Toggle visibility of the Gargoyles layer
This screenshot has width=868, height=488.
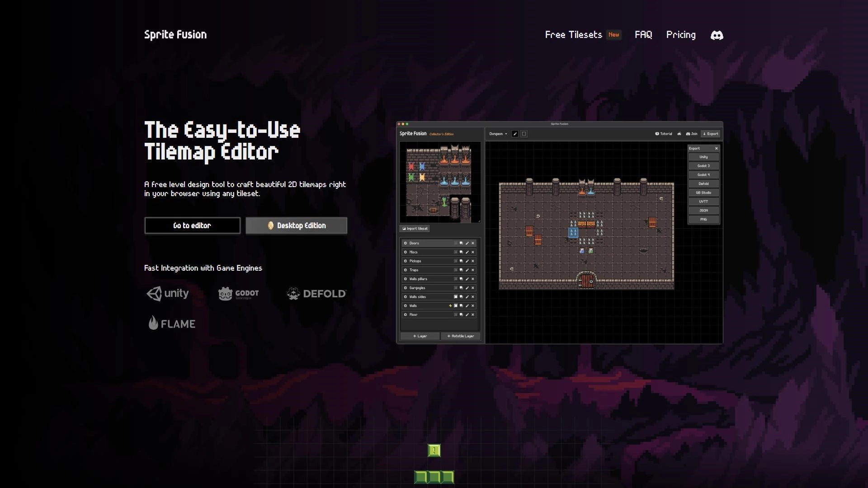[x=406, y=288]
